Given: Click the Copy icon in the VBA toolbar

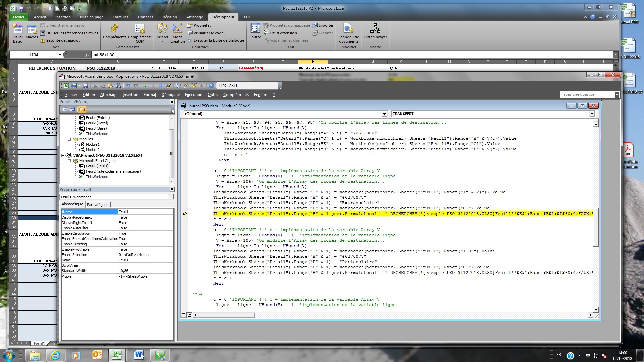Looking at the screenshot, I should pos(103,86).
